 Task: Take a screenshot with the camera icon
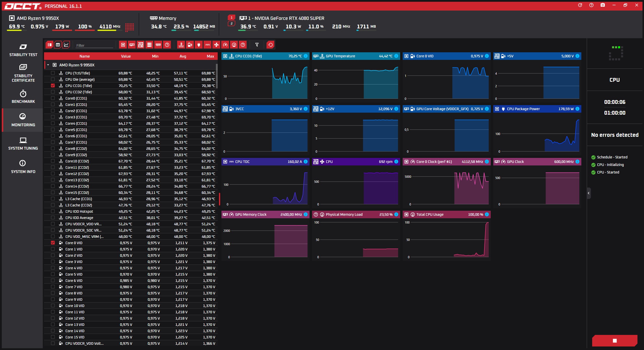(602, 5)
